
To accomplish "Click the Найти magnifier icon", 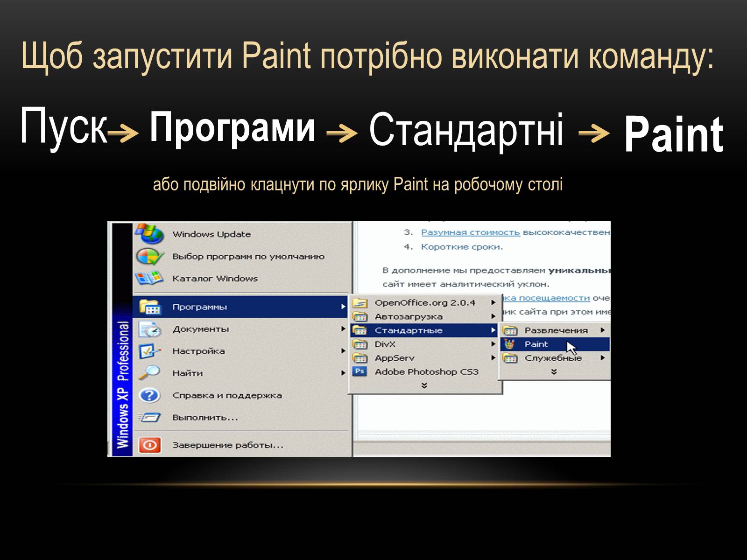I will coord(150,373).
